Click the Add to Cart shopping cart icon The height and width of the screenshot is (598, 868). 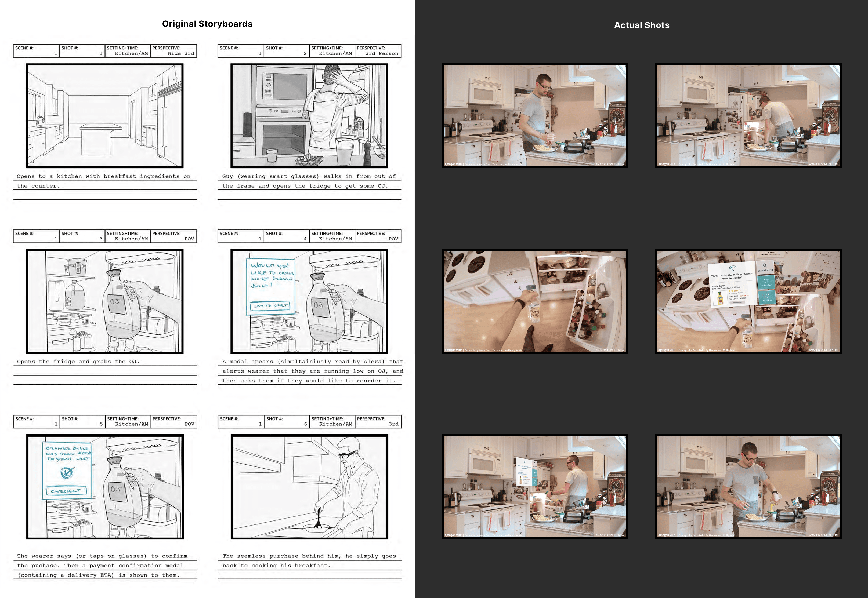tap(766, 281)
